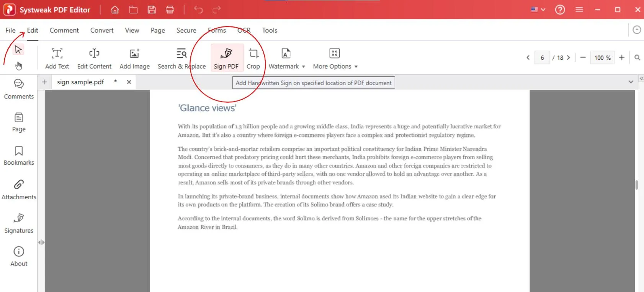The height and width of the screenshot is (292, 644).
Task: Click the Edit Content tool
Action: 94,58
